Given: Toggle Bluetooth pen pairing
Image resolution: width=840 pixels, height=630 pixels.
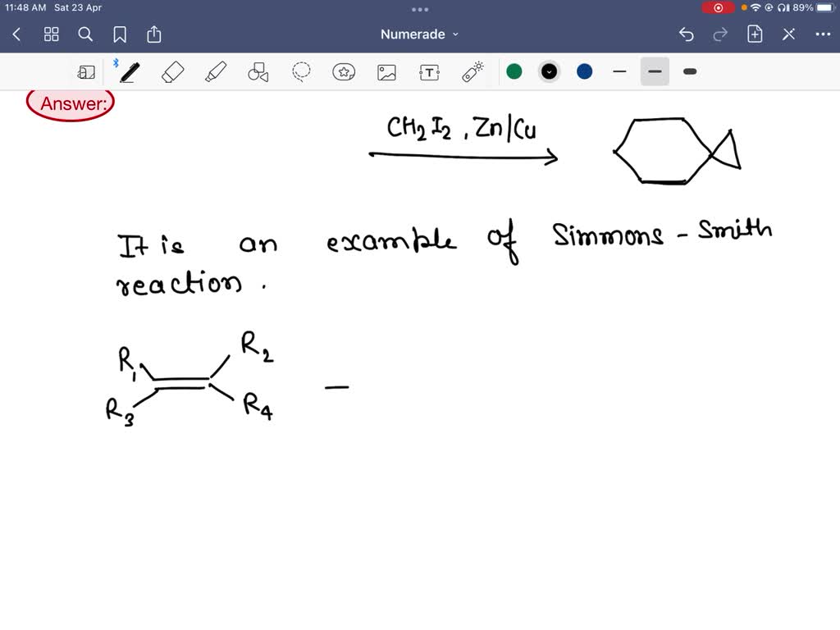Looking at the screenshot, I should coord(116,63).
